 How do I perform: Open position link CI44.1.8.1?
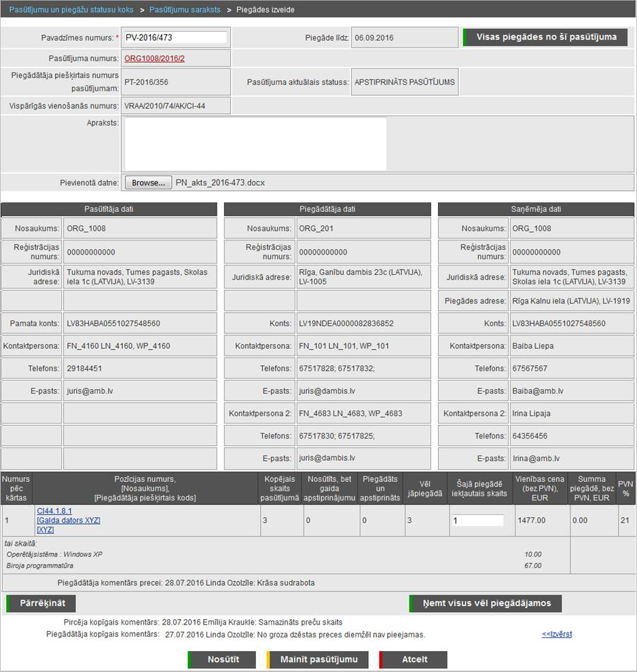pyautogui.click(x=54, y=510)
